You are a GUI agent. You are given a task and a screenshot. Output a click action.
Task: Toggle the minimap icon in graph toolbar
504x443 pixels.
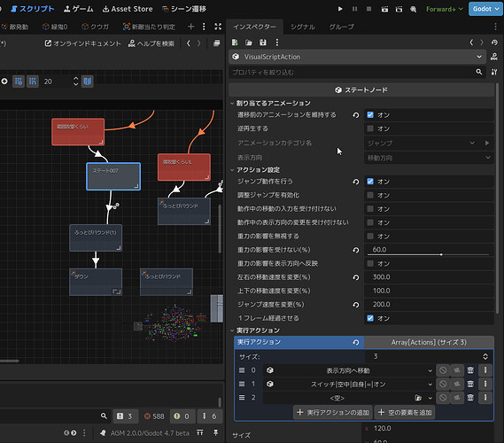(88, 82)
